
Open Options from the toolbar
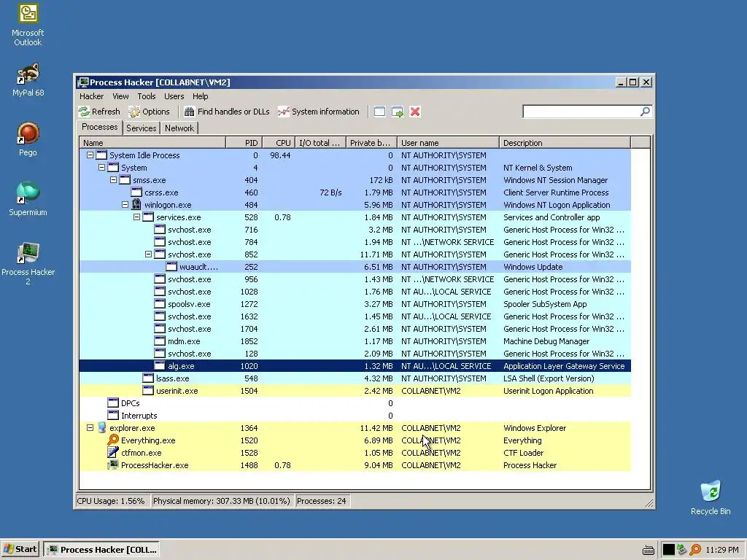149,112
